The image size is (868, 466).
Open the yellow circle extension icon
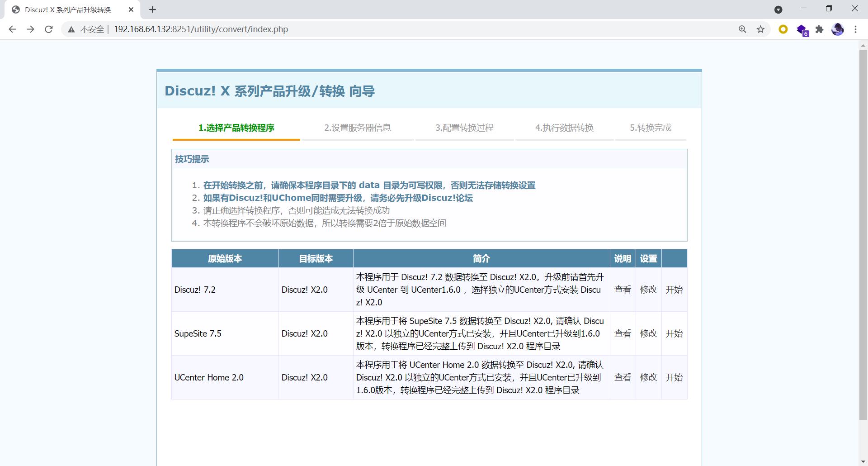[x=783, y=29]
